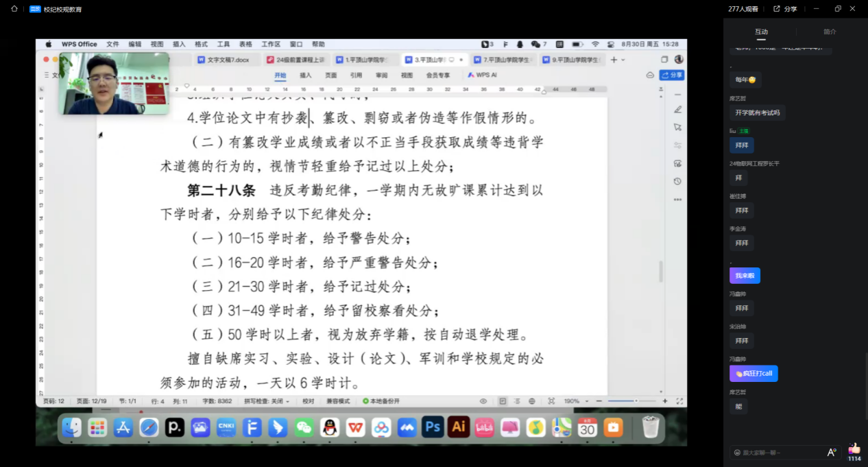
Task: Open the emoji picker in chat box
Action: coord(737,453)
